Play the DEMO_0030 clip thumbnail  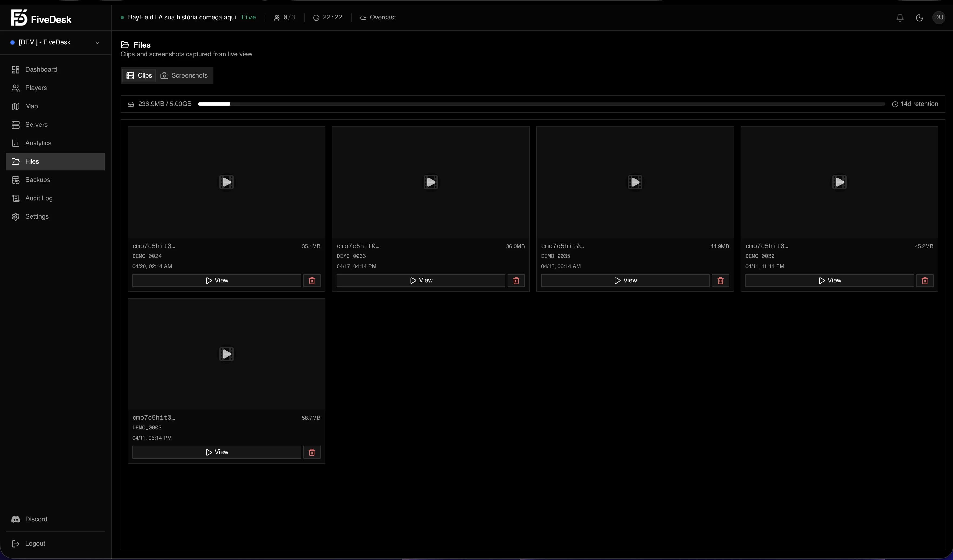(x=839, y=182)
